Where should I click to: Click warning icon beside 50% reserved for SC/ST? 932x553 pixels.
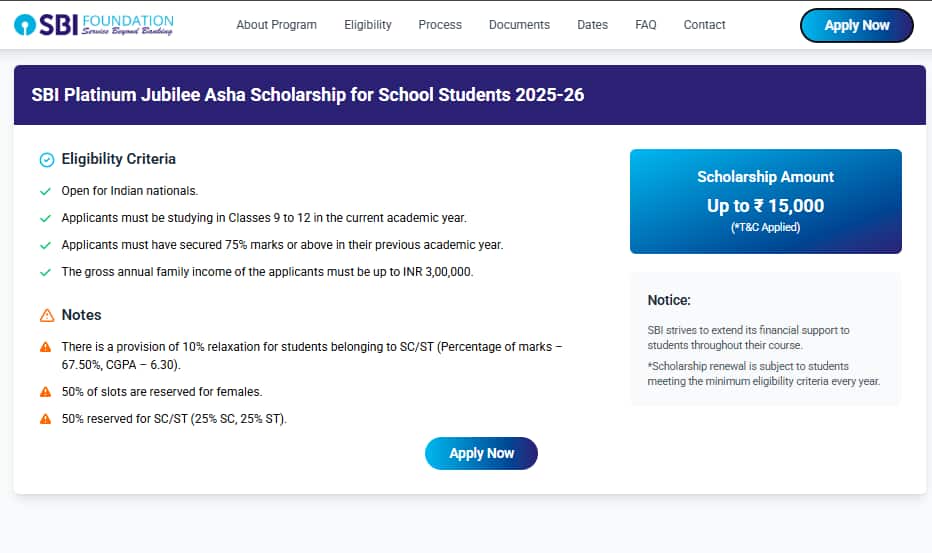click(x=45, y=419)
